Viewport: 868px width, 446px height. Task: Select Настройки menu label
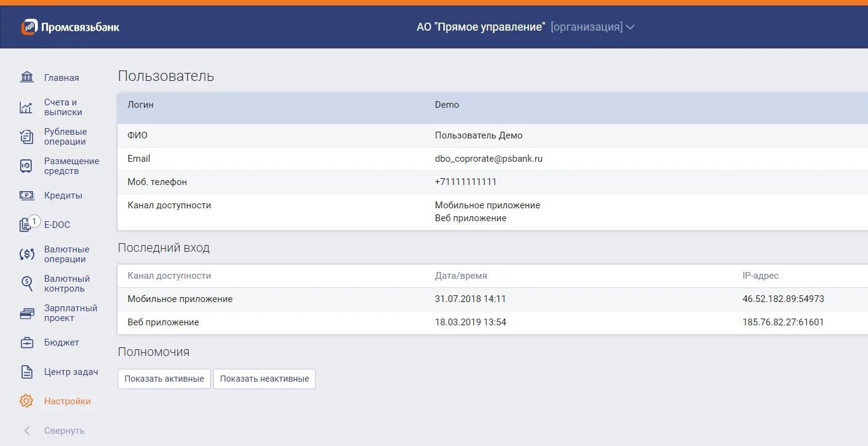pos(67,401)
